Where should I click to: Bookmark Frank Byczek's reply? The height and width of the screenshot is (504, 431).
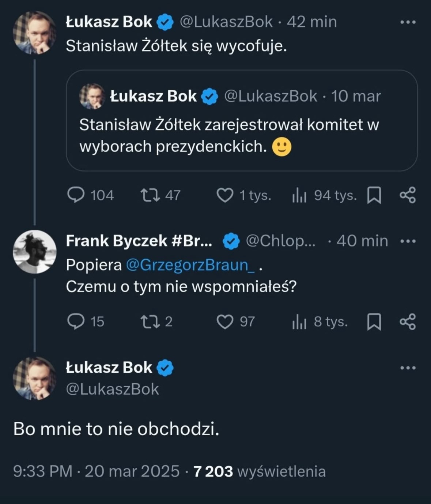pos(374,322)
